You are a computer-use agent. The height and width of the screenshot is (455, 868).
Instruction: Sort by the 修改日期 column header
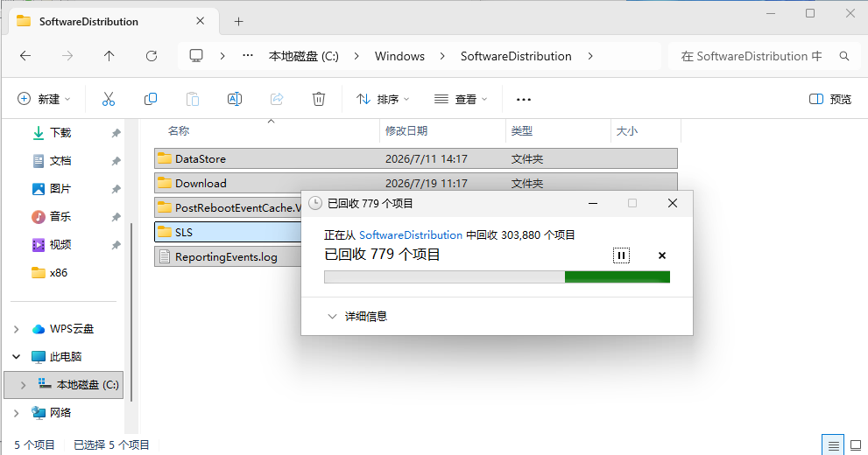coord(406,130)
